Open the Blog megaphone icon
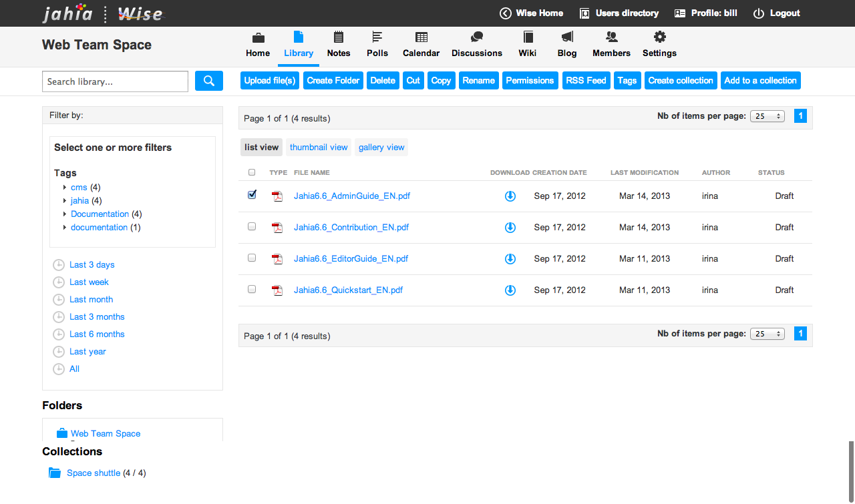This screenshot has height=504, width=855. (x=566, y=37)
